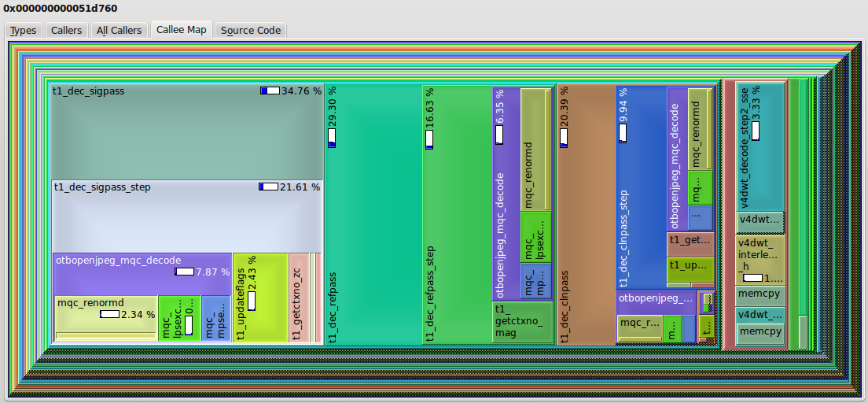Click the Callee Map tab

(x=181, y=30)
